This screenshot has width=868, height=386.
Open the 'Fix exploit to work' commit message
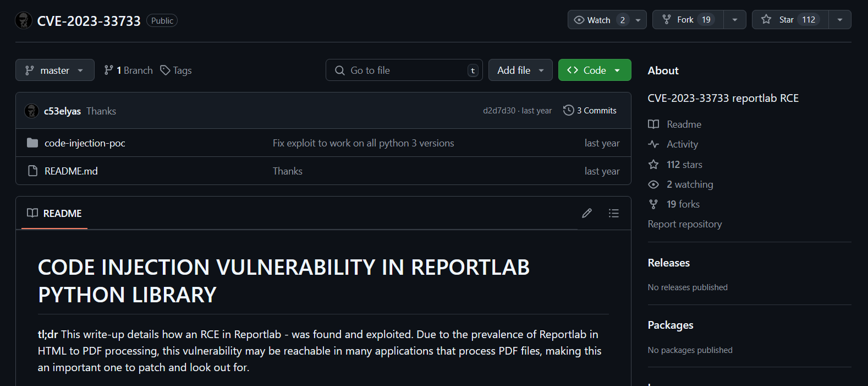click(x=364, y=143)
